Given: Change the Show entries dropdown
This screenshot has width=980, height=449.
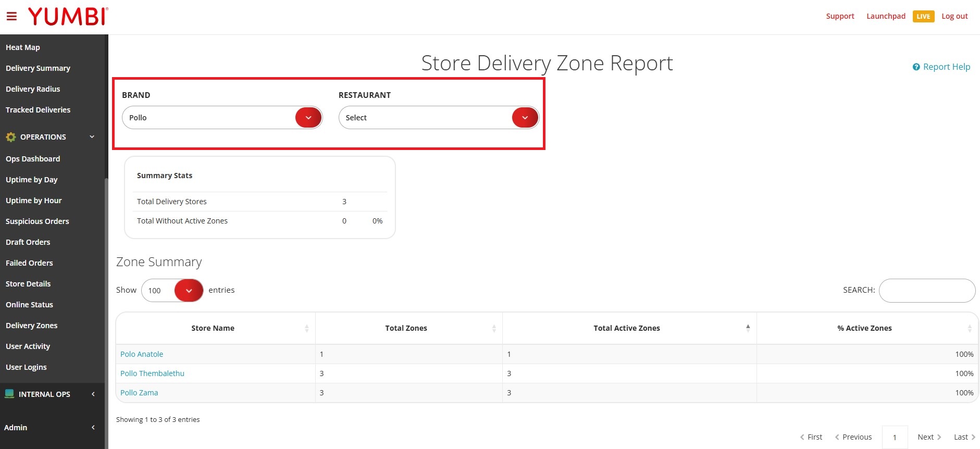Looking at the screenshot, I should pos(172,291).
